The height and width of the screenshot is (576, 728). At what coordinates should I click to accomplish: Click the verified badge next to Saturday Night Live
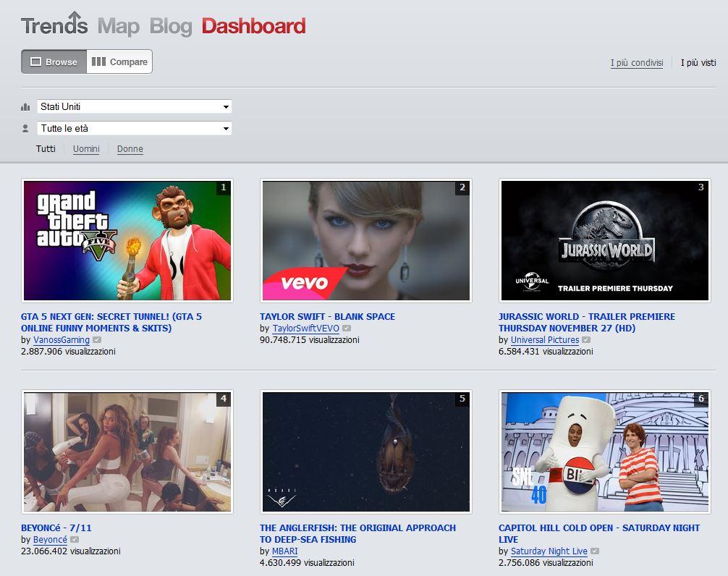[x=593, y=551]
